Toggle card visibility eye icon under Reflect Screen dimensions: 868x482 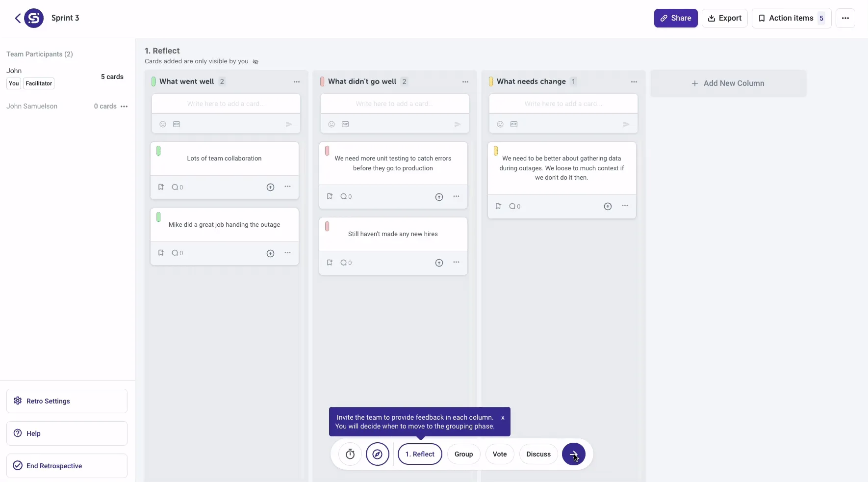click(x=255, y=62)
